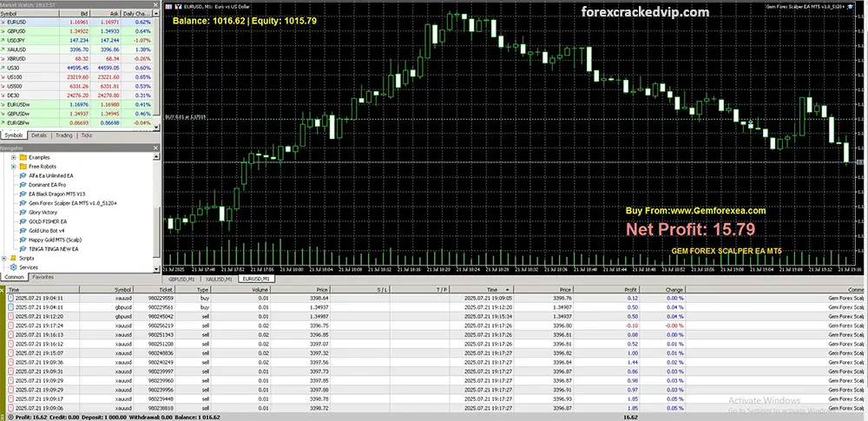
Task: Sort history by Ticket column header
Action: (x=155, y=290)
